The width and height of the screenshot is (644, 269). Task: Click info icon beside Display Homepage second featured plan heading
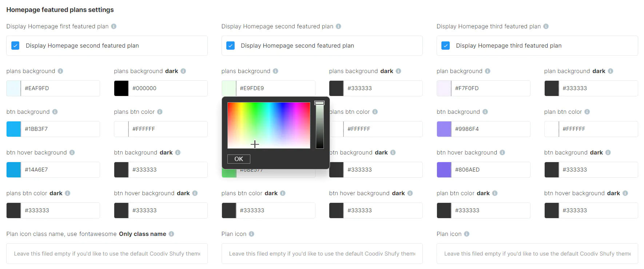point(338,27)
